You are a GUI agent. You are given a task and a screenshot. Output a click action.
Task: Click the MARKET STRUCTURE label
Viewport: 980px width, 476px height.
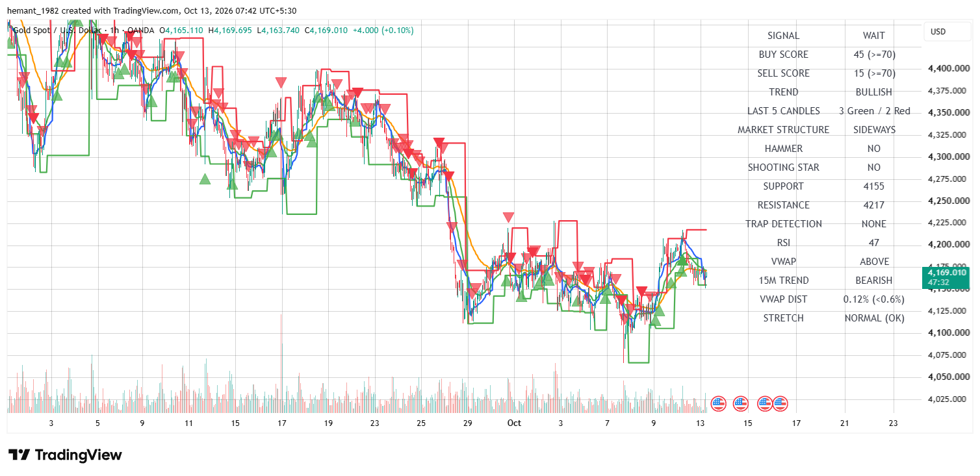click(x=783, y=130)
